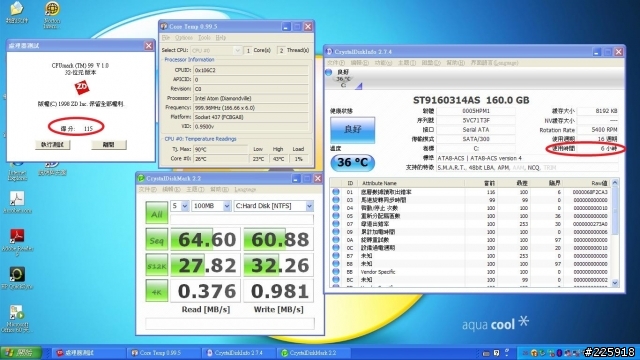640x360 pixels.
Task: Click the status icon for attribute ID B7
Action: 336,256
